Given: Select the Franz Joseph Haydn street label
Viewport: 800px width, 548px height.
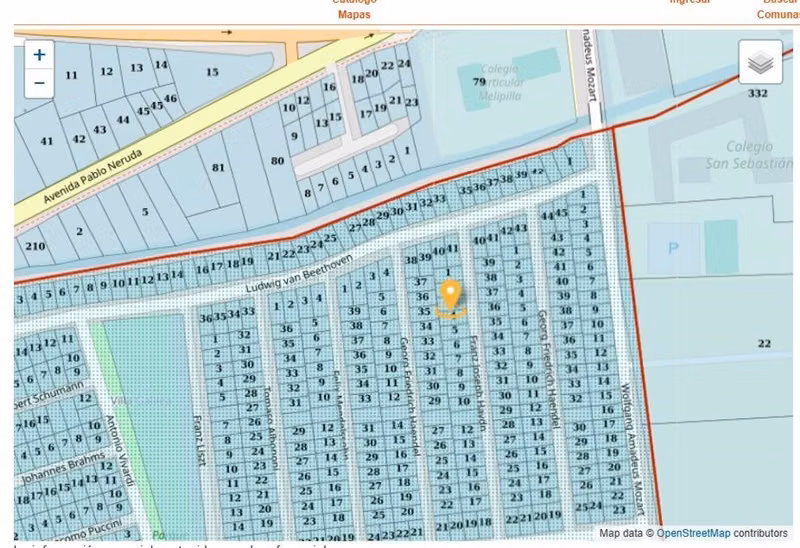Looking at the screenshot, I should coord(478,383).
